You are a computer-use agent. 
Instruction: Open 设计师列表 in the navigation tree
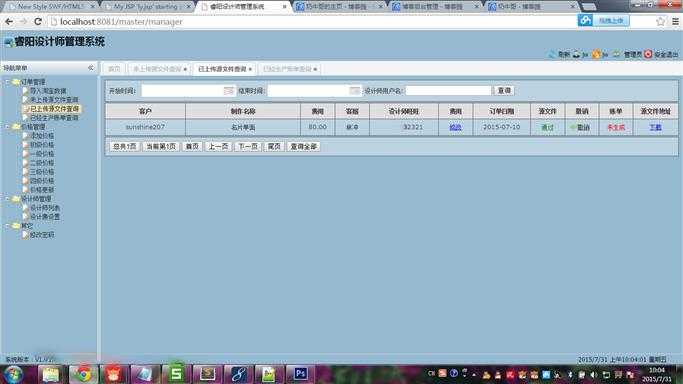(x=45, y=208)
